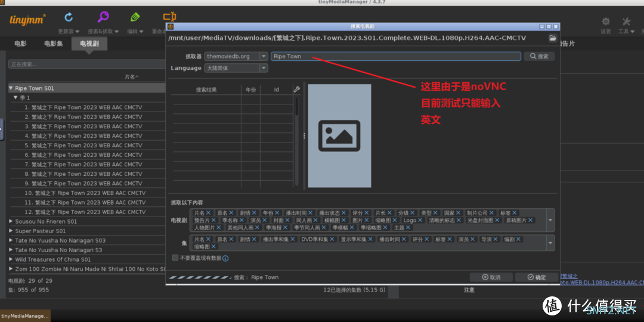Open the Language 大陆简体 dropdown
Screen dimensions: 644x322
[x=264, y=68]
